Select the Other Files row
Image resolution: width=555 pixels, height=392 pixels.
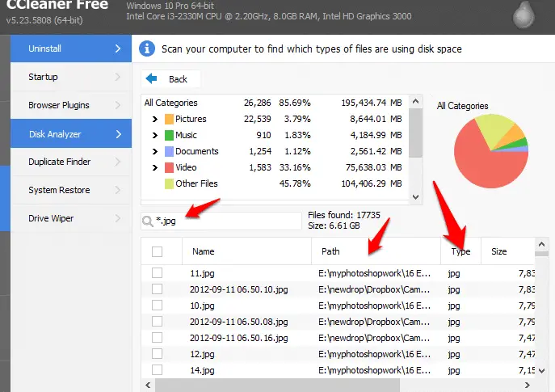275,183
